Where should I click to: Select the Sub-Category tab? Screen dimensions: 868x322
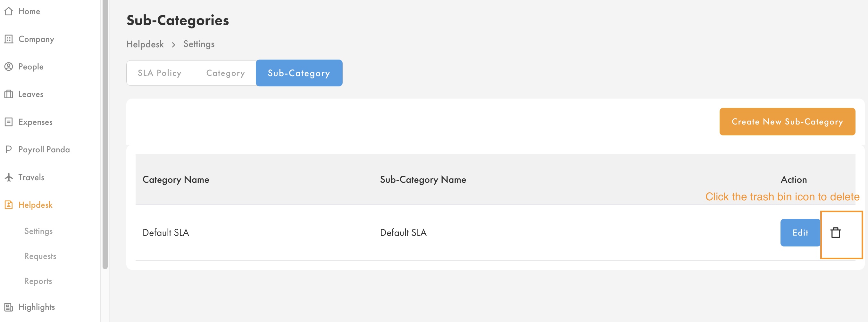(x=299, y=73)
